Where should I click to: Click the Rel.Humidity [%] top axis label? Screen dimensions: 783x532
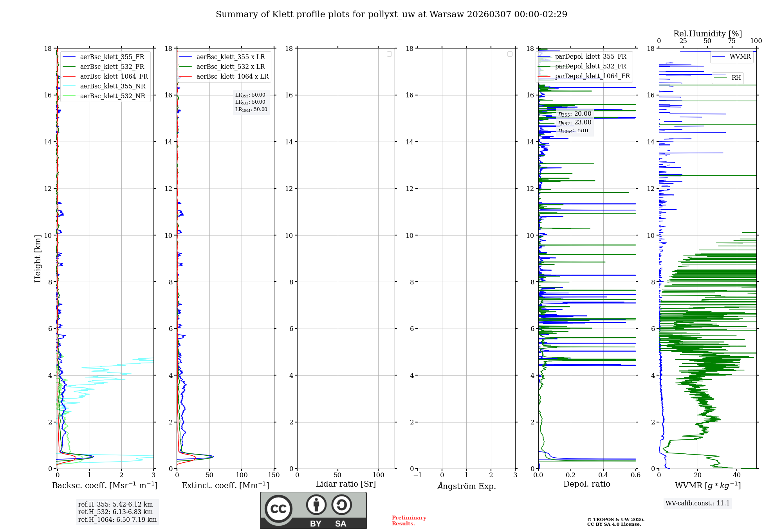pyautogui.click(x=707, y=34)
